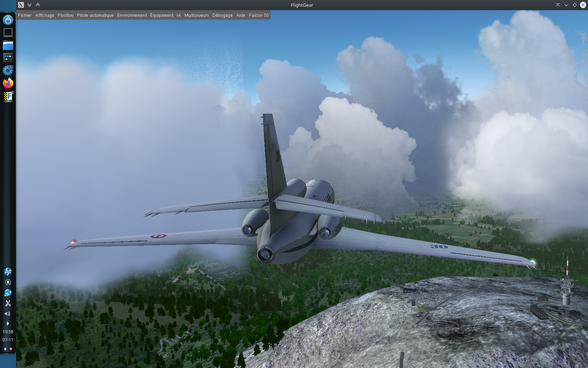Open the X window menu icon in title bar
The height and width of the screenshot is (368, 588).
pos(21,5)
